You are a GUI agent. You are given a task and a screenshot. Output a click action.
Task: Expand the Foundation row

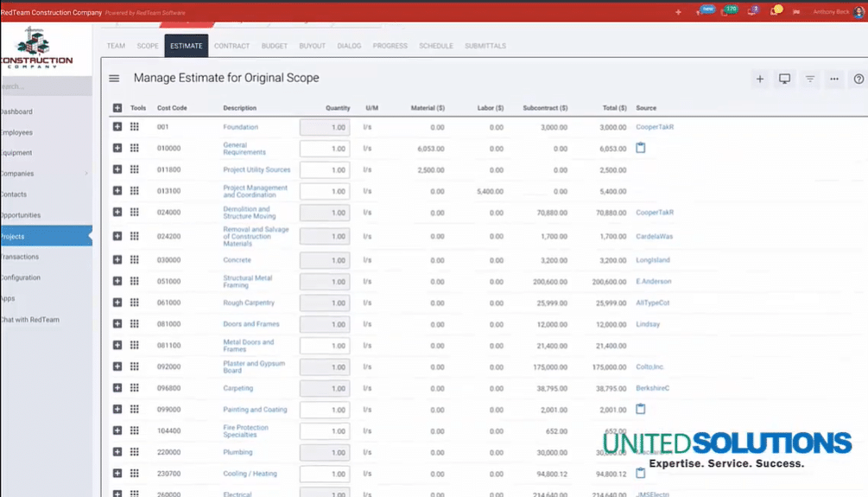(117, 127)
